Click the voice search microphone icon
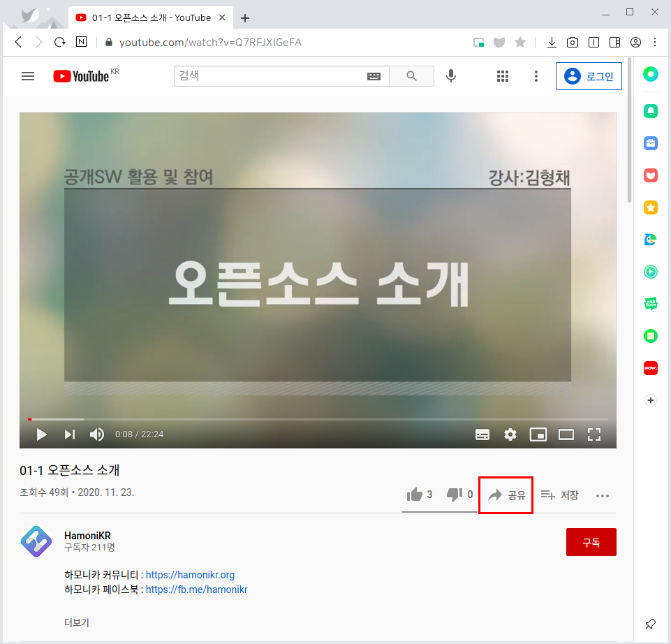Screen dimensions: 671x644 pos(451,76)
